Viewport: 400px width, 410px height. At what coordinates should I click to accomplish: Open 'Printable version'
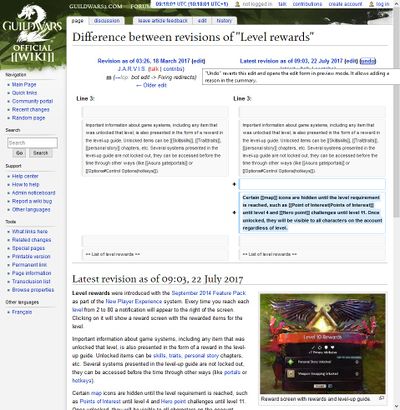click(x=31, y=257)
